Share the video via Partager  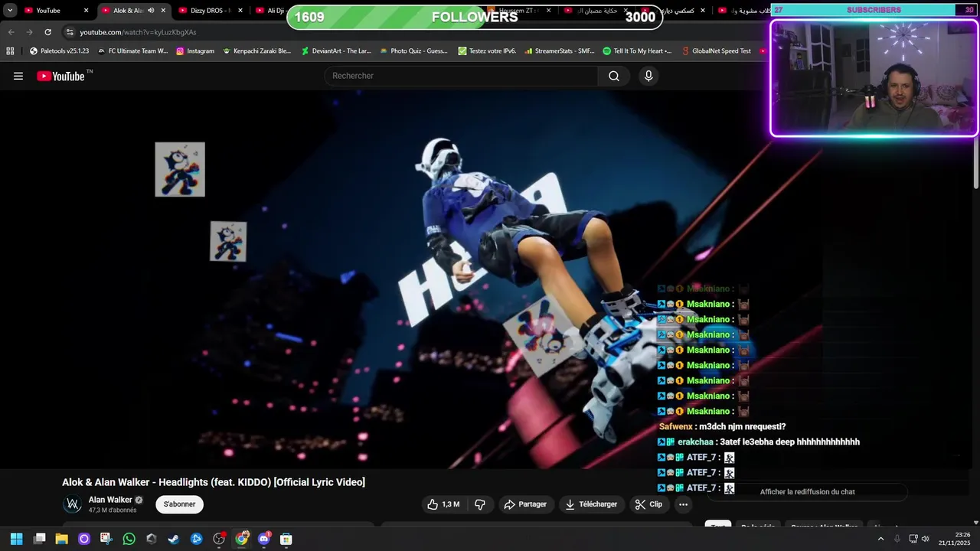point(525,504)
